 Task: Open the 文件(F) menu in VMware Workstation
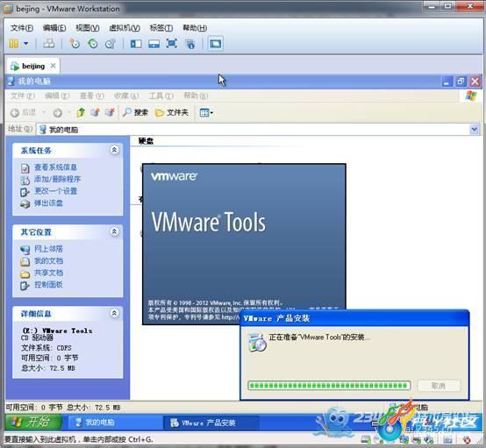coord(22,28)
